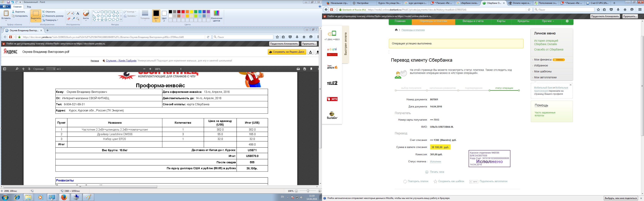The width and height of the screenshot is (644, 201).
Task: Save the Paint image from quick access toolbar
Action: (x=8, y=2)
